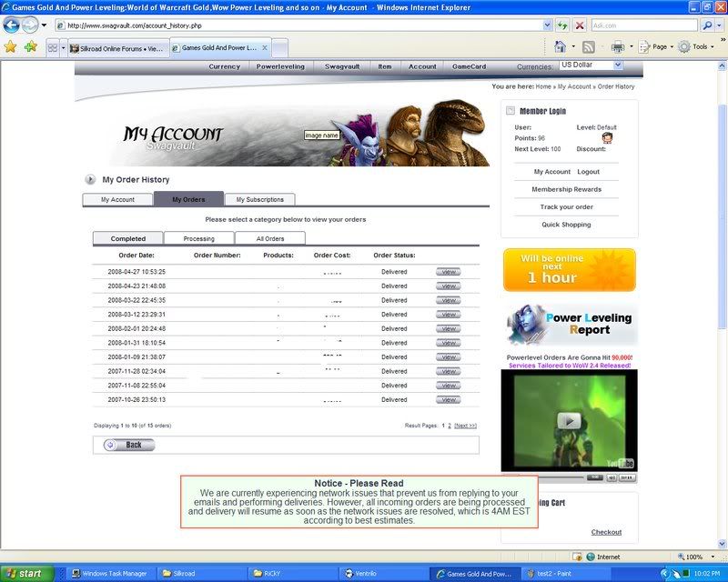Screen dimensions: 728x582
Task: Expand the tab list dropdown arrow
Action: [63, 48]
